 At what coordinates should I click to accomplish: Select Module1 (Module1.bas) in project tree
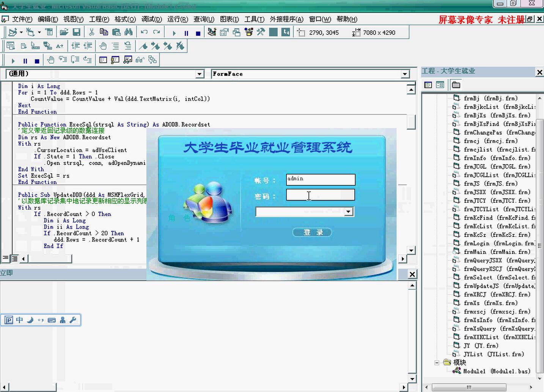click(492, 371)
